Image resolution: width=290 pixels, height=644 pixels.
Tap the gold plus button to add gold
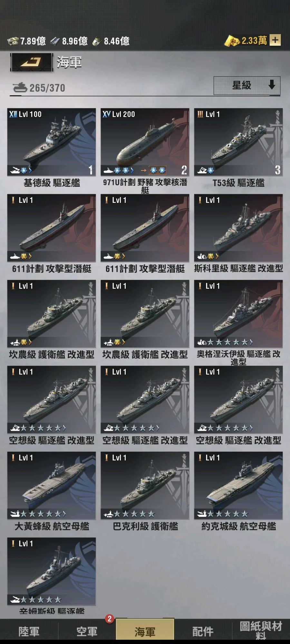[275, 40]
